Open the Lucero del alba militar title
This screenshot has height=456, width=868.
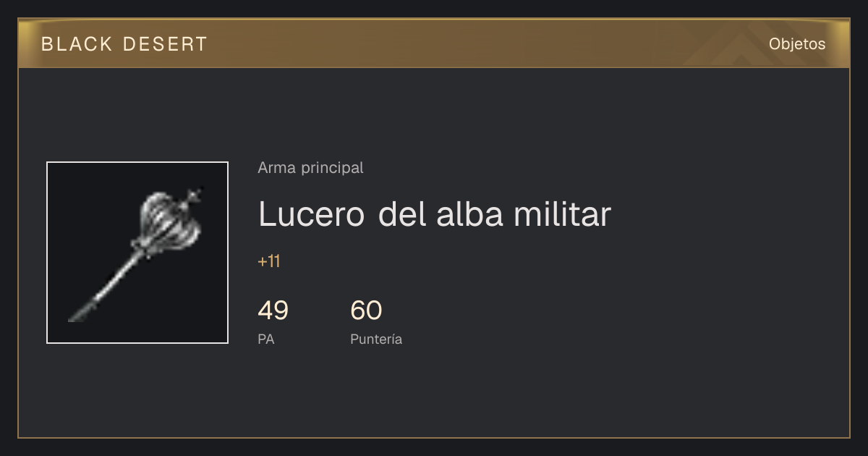point(435,214)
